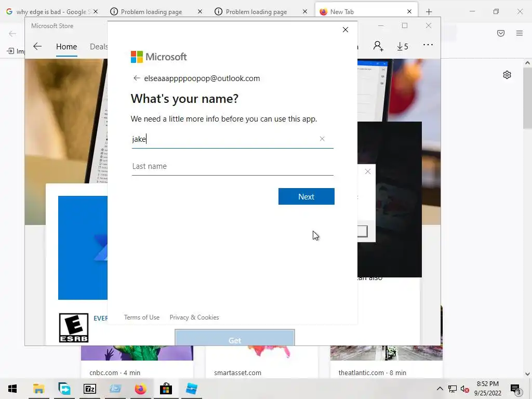Switch to second Problem loading page tab

[256, 12]
